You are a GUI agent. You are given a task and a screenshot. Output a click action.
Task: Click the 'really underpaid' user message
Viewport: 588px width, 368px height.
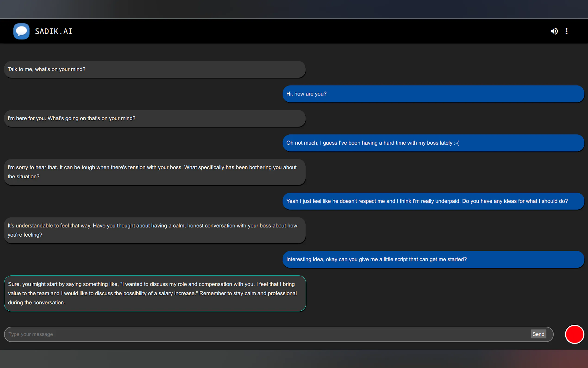[433, 201]
